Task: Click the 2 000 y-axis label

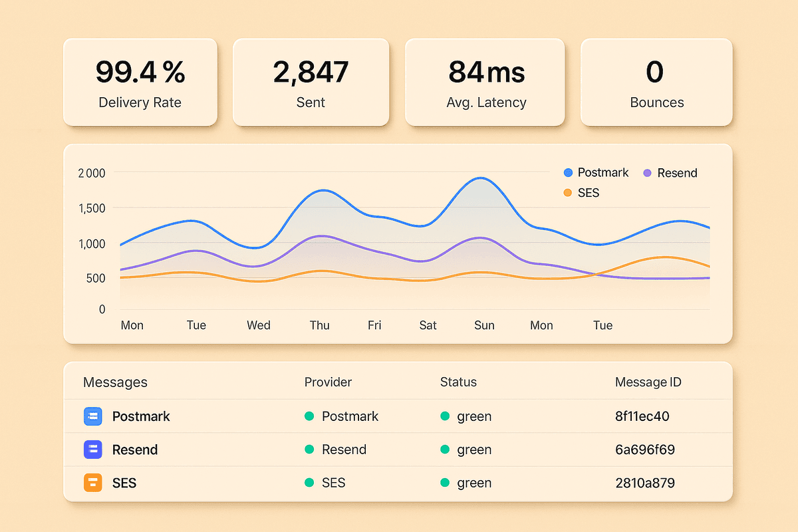Action: click(92, 174)
